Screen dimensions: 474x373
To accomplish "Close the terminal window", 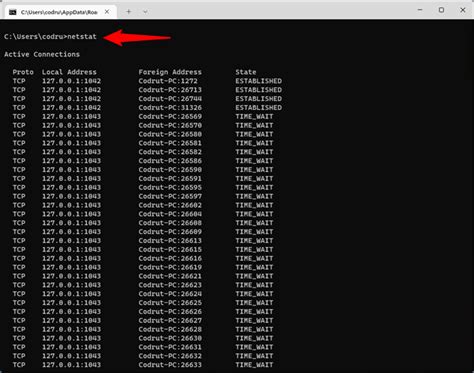I will click(463, 10).
